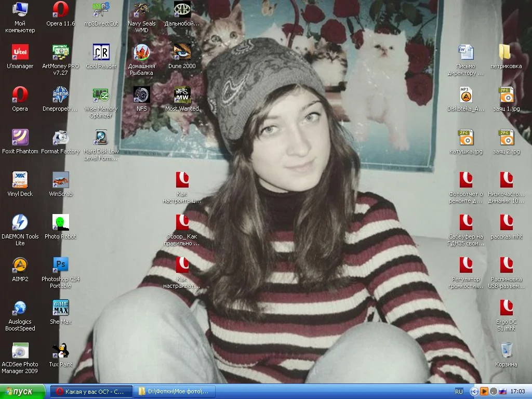The height and width of the screenshot is (399, 532).
Task: Switch to the D:\Фотки folder taskbar window
Action: pyautogui.click(x=174, y=392)
